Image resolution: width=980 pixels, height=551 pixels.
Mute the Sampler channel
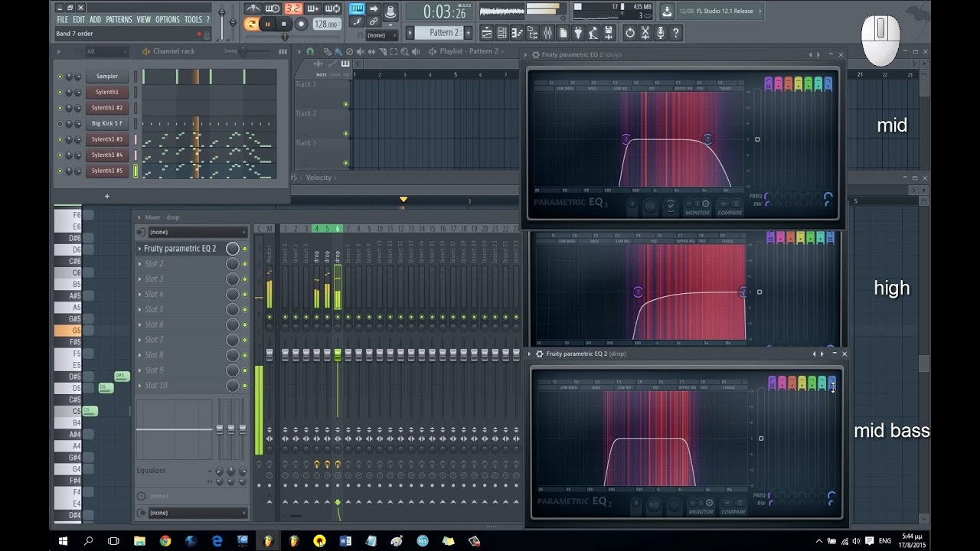click(x=60, y=77)
